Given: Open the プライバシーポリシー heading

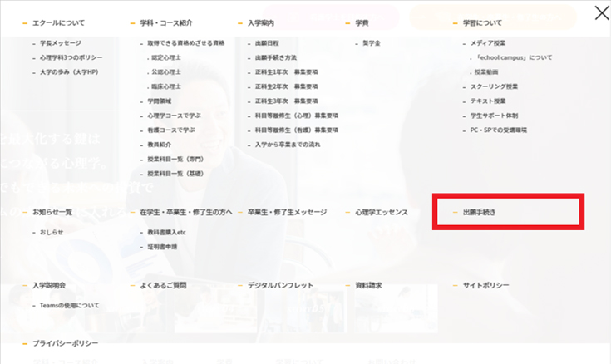Looking at the screenshot, I should tap(65, 343).
